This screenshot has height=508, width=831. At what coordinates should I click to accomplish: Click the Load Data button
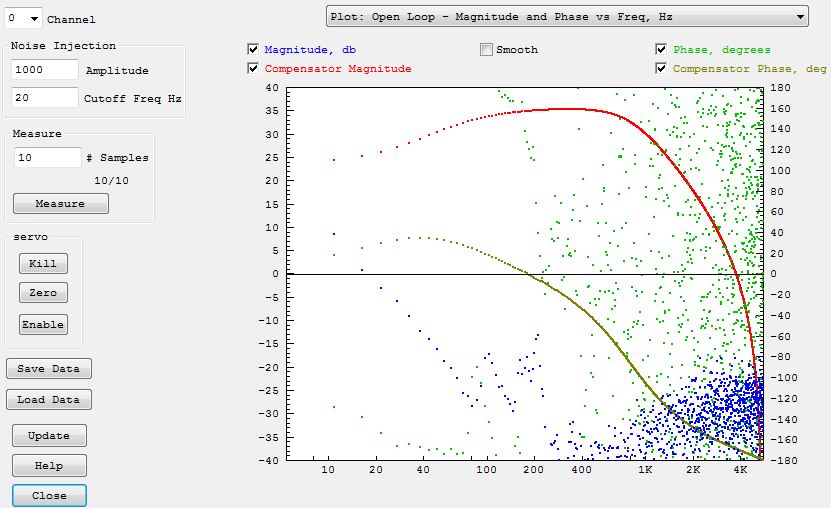click(x=48, y=400)
